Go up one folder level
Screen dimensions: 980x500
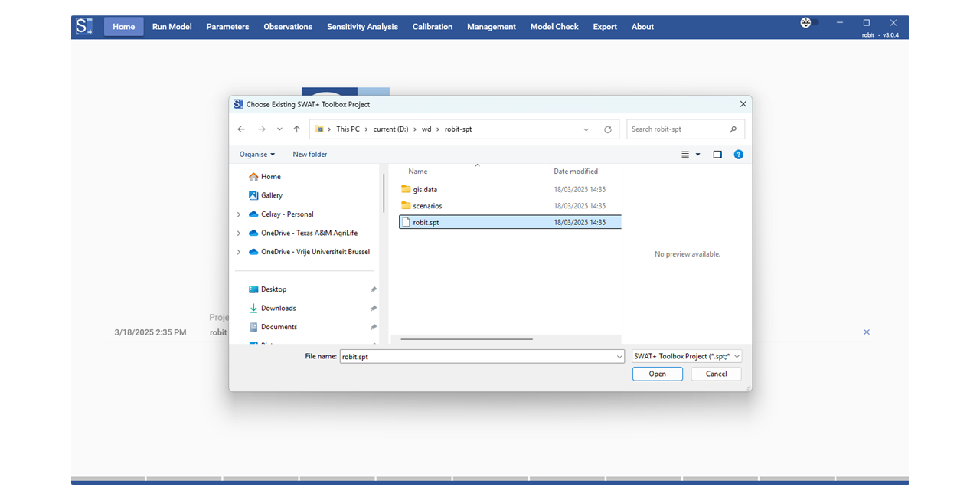pos(297,129)
